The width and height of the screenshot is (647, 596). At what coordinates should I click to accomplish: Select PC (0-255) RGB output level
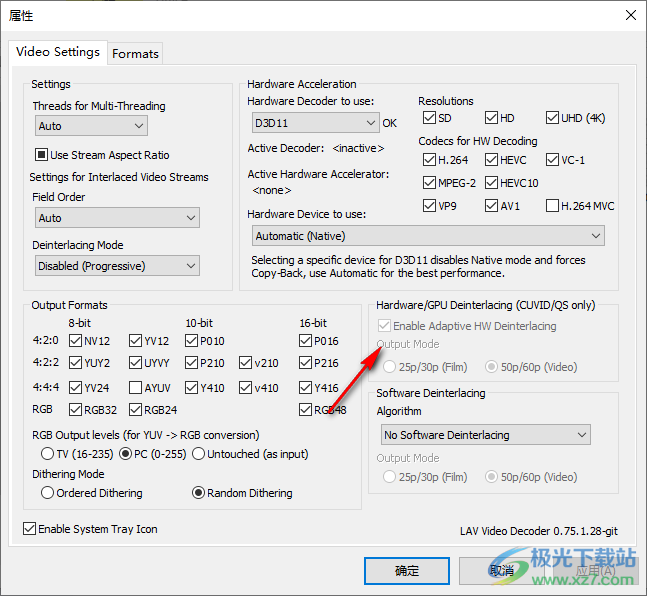(x=125, y=454)
